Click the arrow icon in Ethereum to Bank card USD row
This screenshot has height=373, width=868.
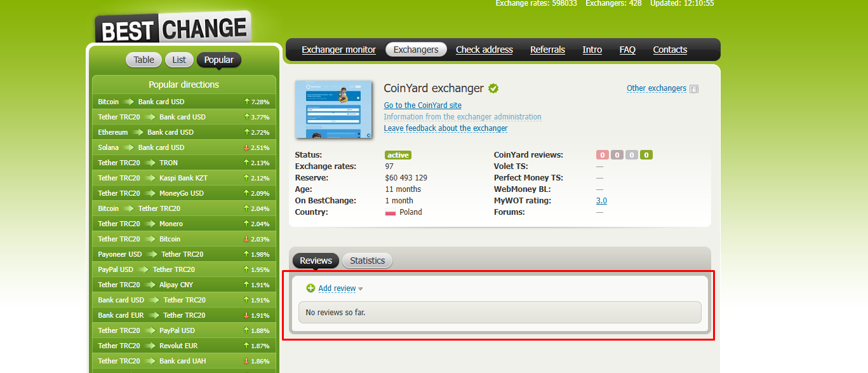(138, 132)
